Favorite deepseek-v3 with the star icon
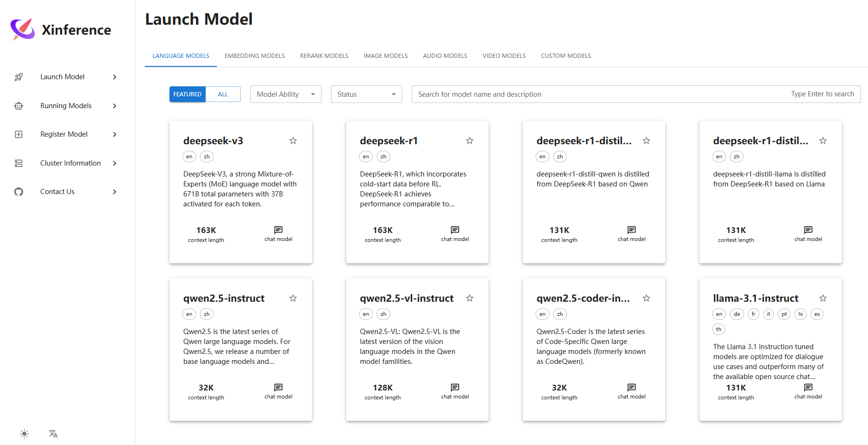 pyautogui.click(x=293, y=140)
